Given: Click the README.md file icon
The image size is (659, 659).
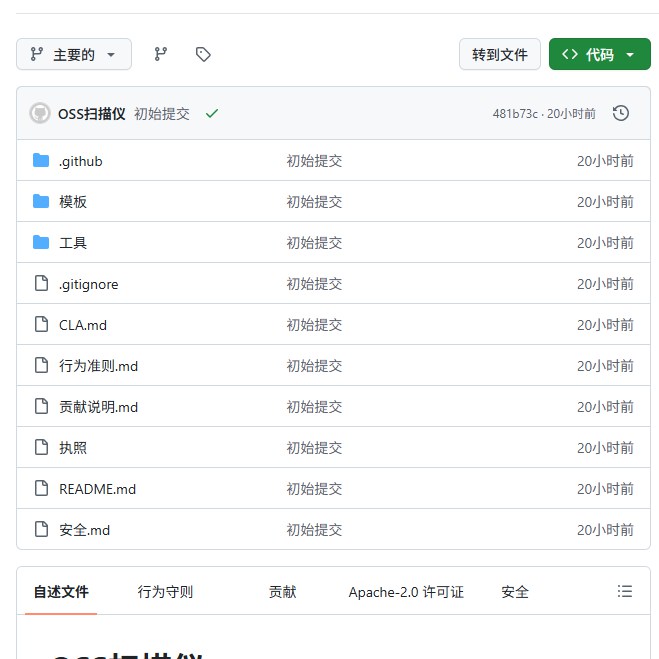Looking at the screenshot, I should click(x=41, y=488).
